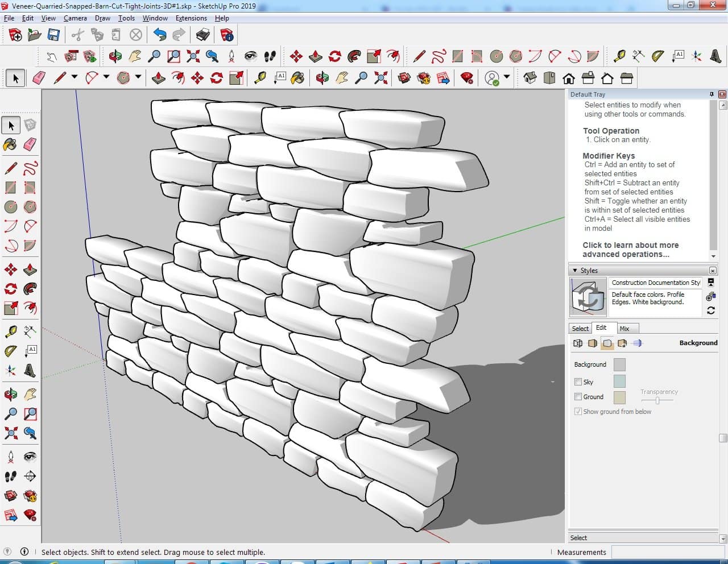The width and height of the screenshot is (728, 564).
Task: Select the Iso house view icon
Action: click(530, 78)
